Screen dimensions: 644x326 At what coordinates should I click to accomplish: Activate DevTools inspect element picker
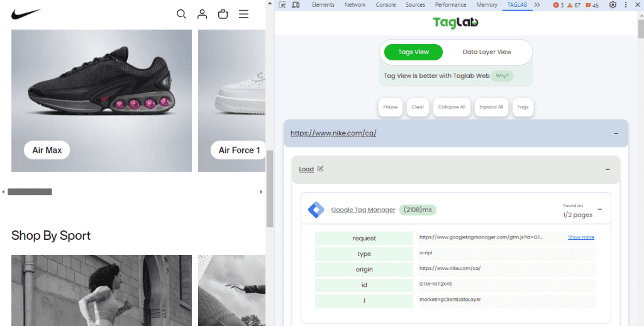click(282, 5)
